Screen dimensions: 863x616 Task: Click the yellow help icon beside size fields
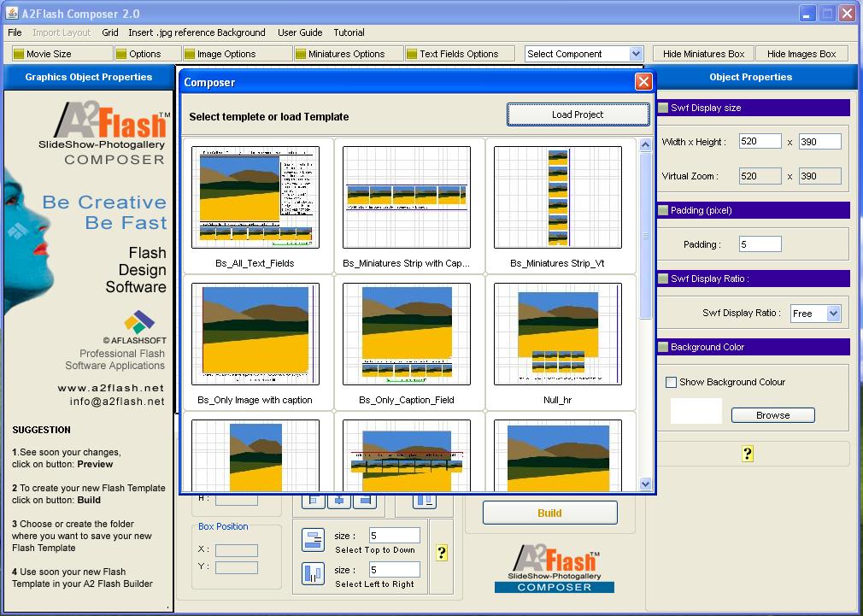click(442, 553)
